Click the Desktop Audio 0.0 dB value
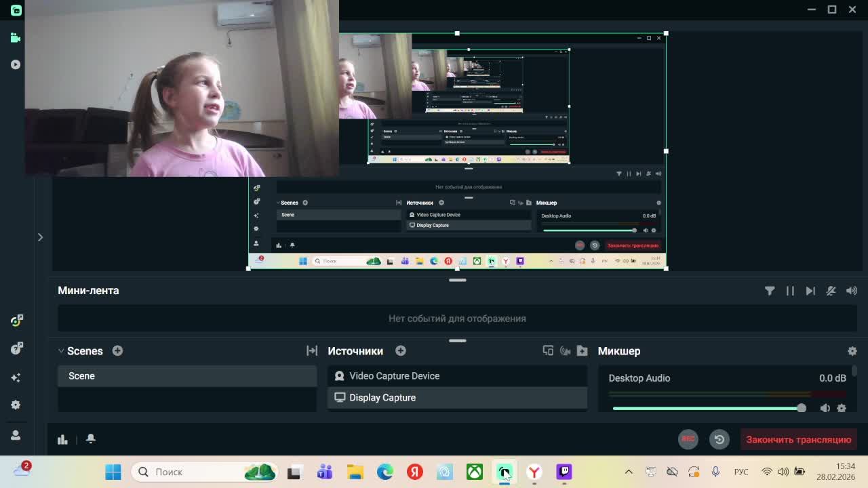868x488 pixels. coord(832,378)
